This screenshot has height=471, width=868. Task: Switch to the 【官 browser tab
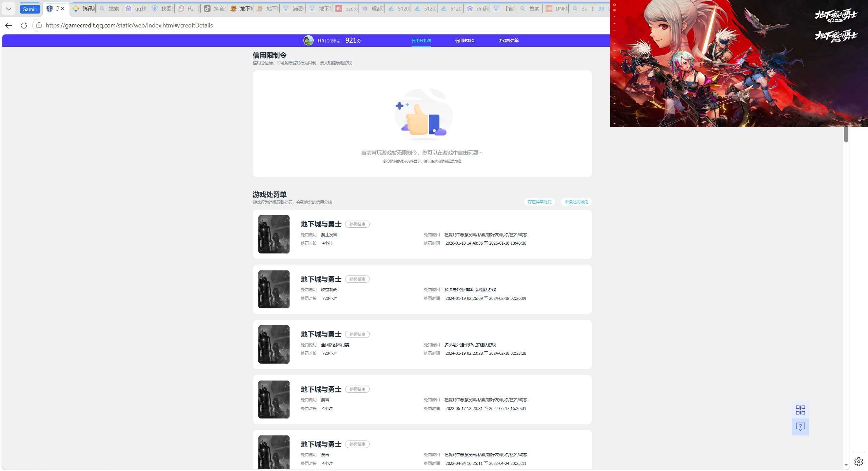(504, 9)
